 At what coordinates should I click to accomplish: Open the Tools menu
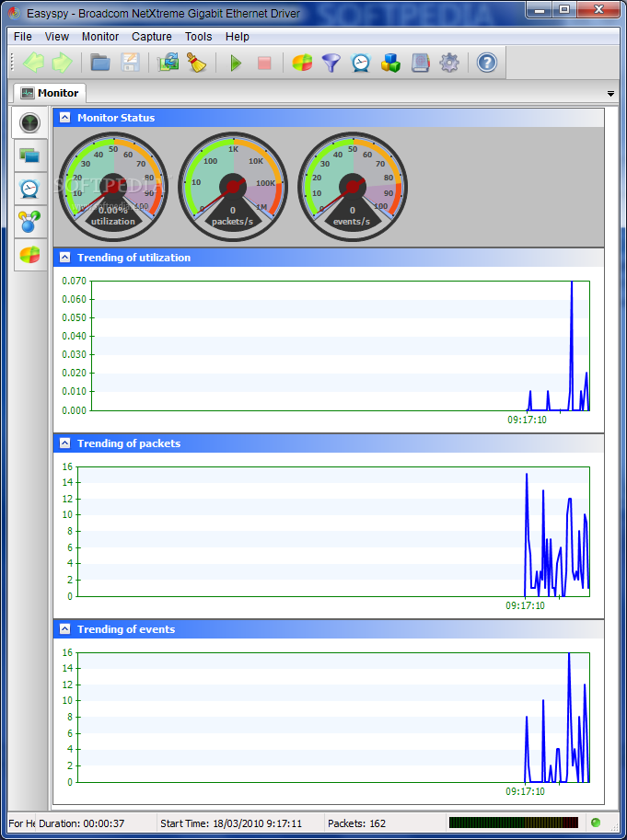(x=198, y=37)
